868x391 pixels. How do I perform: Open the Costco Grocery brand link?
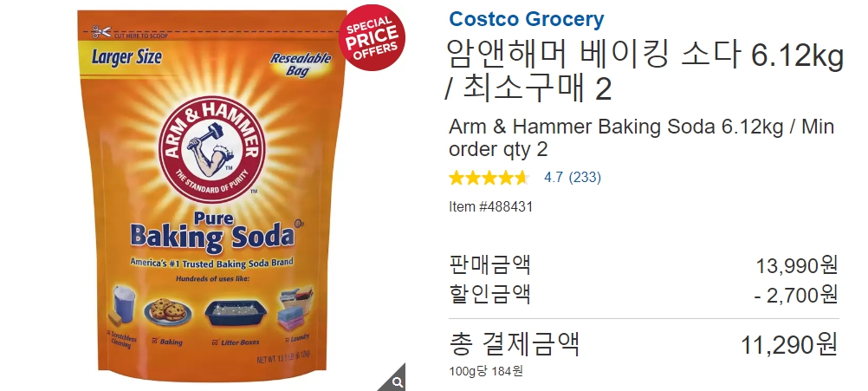pos(526,19)
